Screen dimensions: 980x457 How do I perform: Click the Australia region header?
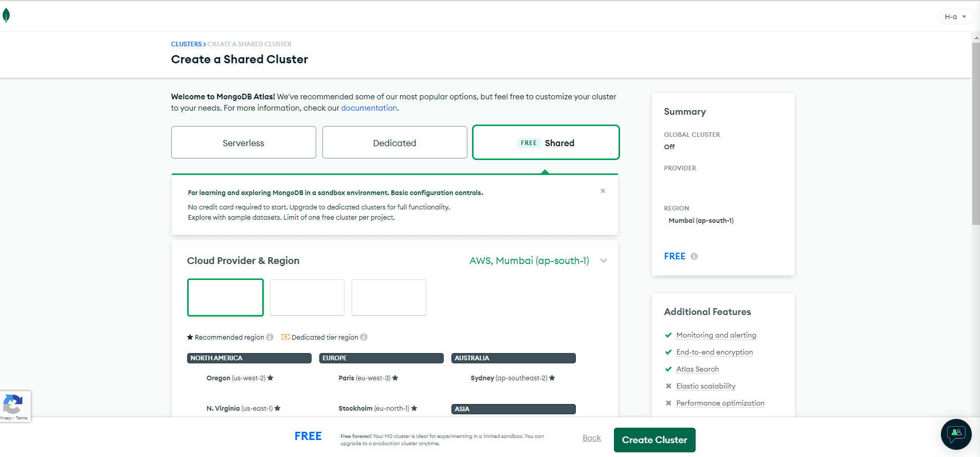514,358
